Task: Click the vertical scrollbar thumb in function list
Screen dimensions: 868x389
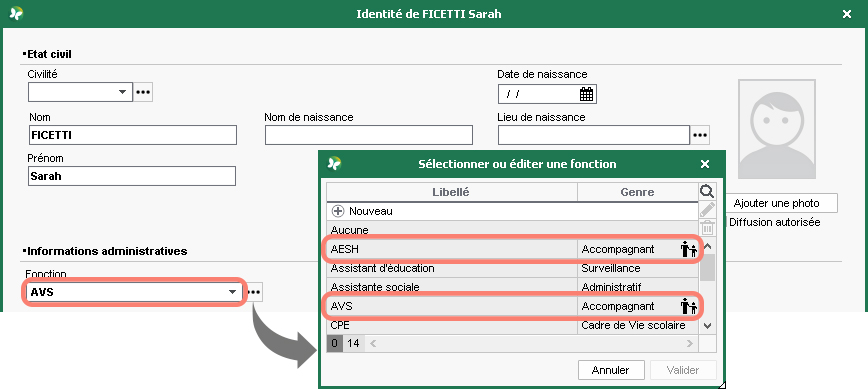Action: [x=707, y=267]
